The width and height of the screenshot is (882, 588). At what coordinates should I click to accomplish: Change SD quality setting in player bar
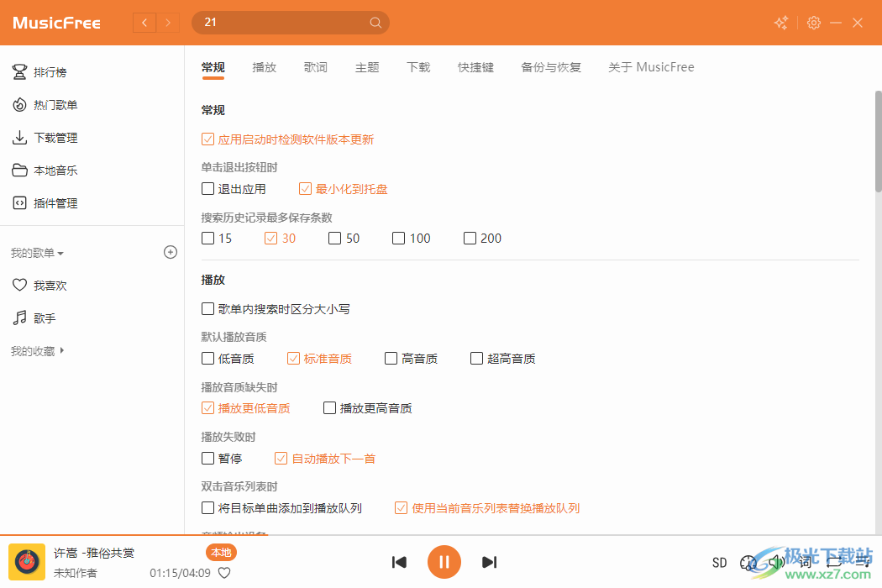pos(719,563)
